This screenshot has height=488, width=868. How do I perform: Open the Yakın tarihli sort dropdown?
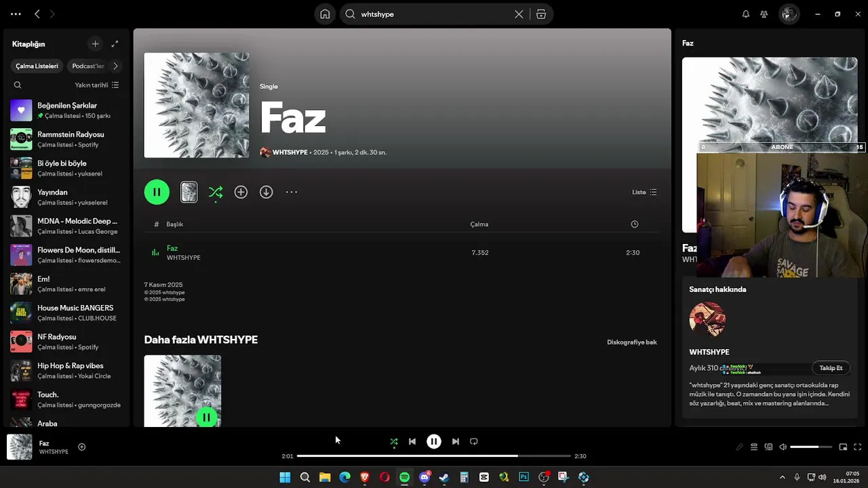(97, 85)
